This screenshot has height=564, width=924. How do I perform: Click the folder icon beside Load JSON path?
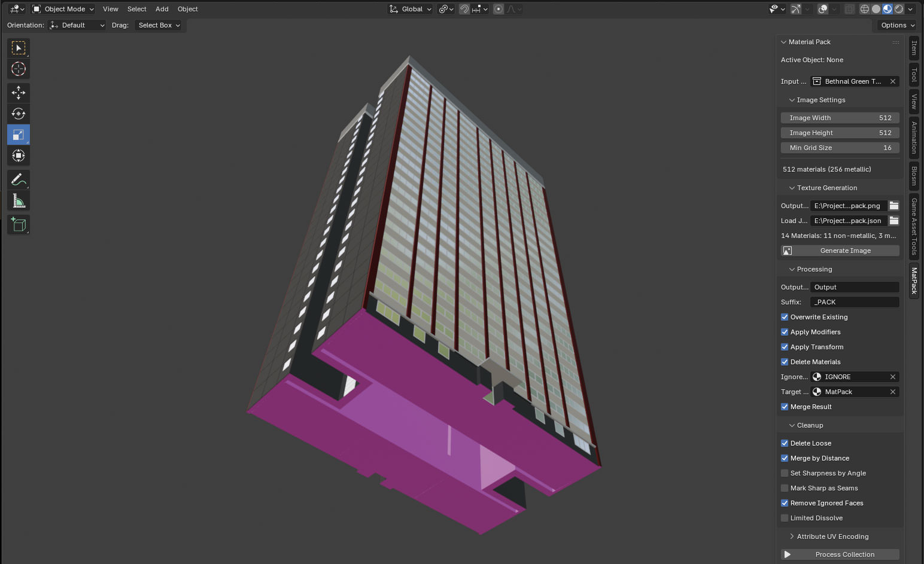[x=893, y=221]
